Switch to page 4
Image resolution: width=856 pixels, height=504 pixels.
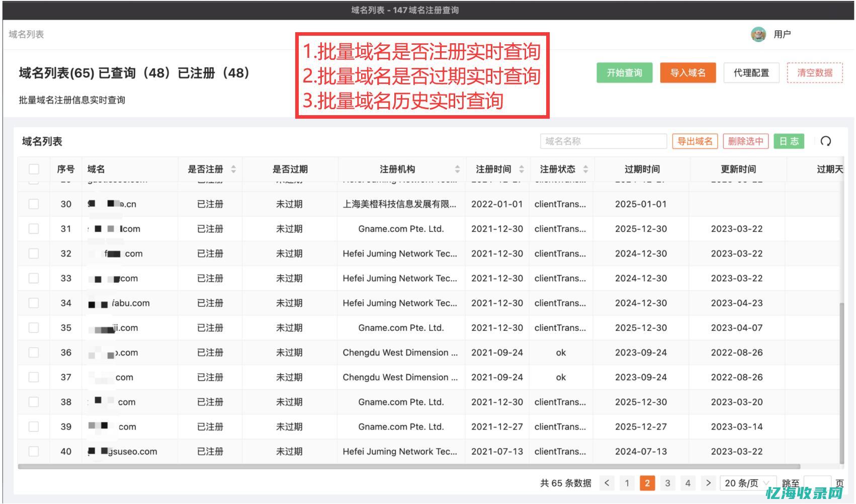pos(688,483)
